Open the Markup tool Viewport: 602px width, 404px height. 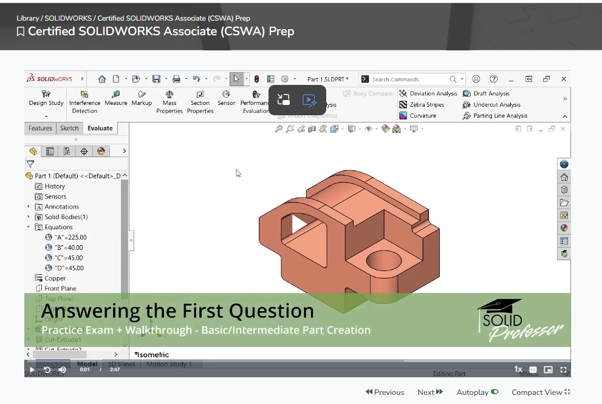(x=142, y=98)
